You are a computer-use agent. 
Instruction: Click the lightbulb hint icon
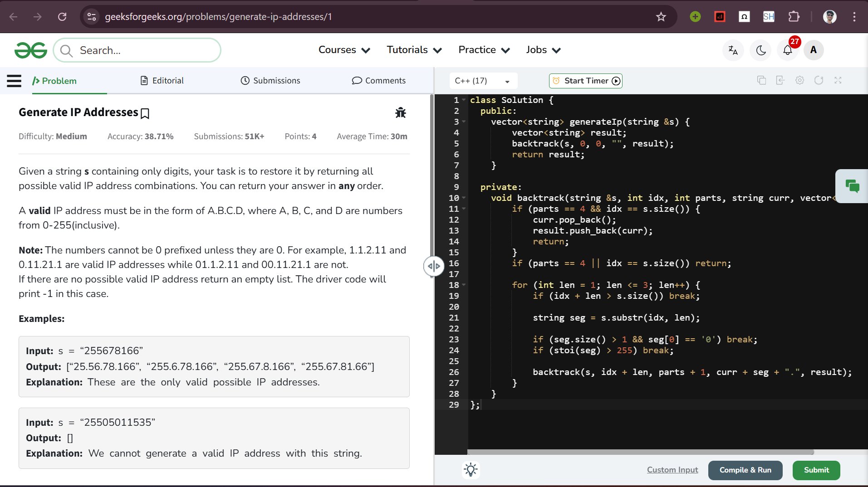pos(471,470)
